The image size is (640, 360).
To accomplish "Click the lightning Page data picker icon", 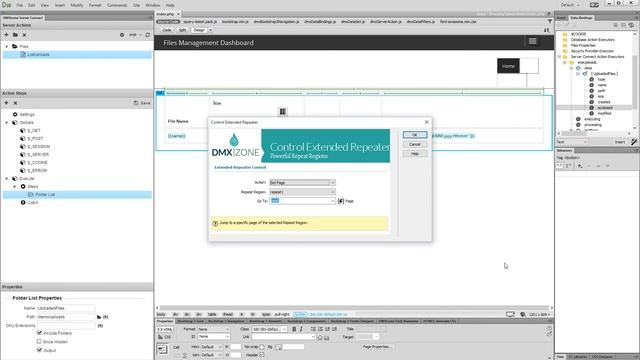I will (341, 201).
